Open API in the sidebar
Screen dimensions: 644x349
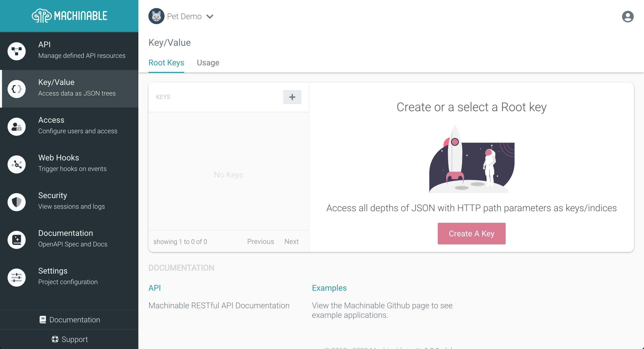point(69,51)
